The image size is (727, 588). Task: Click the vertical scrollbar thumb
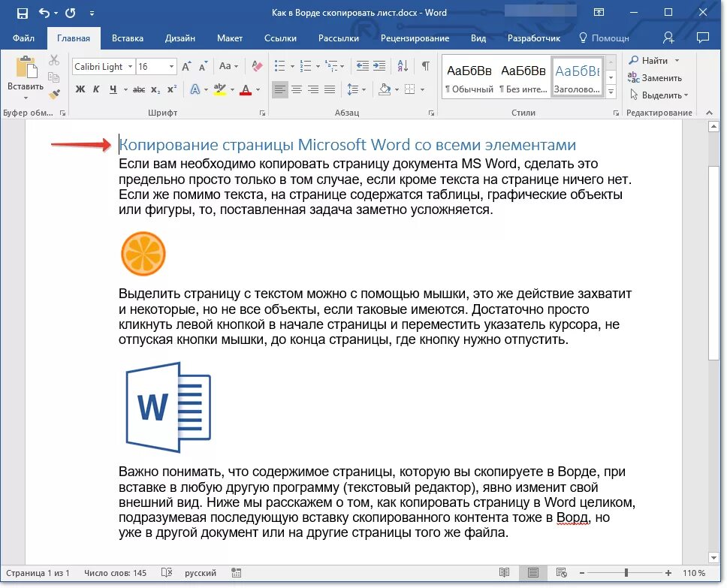[713, 263]
